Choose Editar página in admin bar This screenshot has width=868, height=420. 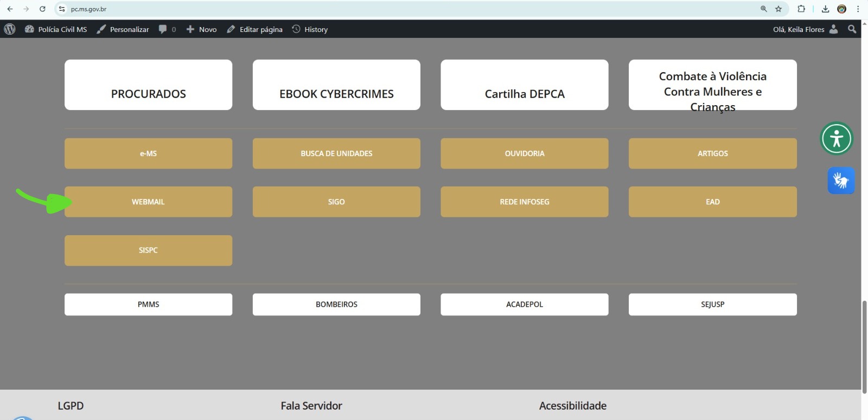[255, 29]
